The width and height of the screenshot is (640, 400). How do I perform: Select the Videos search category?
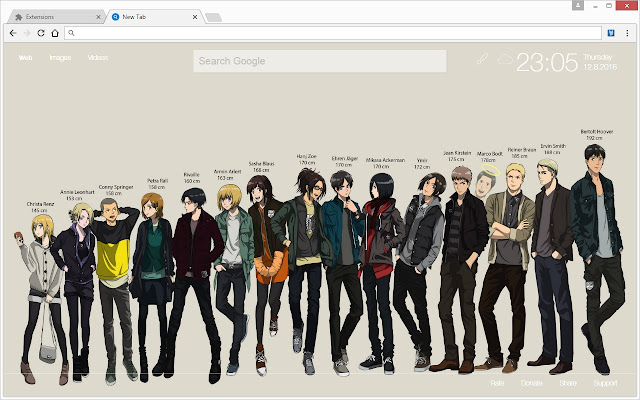pos(98,58)
